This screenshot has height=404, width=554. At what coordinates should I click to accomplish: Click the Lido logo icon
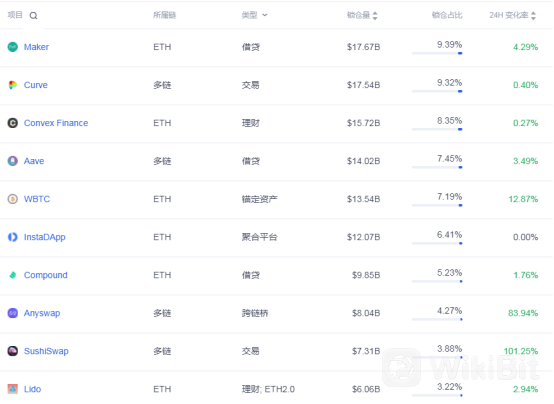13,389
